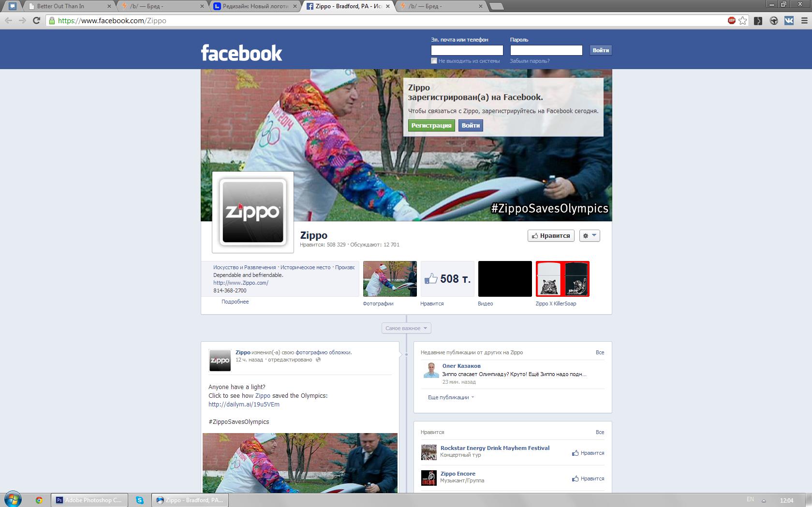Click 'Все' link in Нравится section
Viewport: 812px width, 507px height.
pos(600,432)
